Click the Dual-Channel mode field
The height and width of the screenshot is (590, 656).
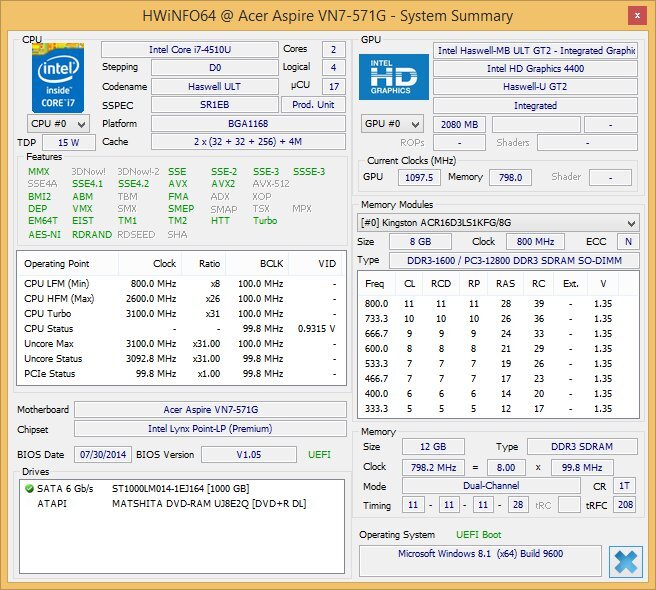(491, 485)
